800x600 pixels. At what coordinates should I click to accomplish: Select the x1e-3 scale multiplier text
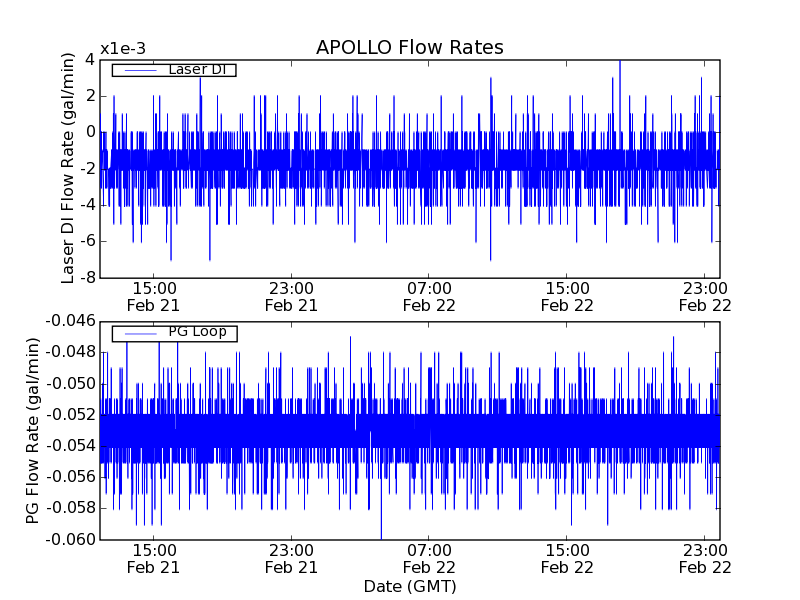[123, 50]
